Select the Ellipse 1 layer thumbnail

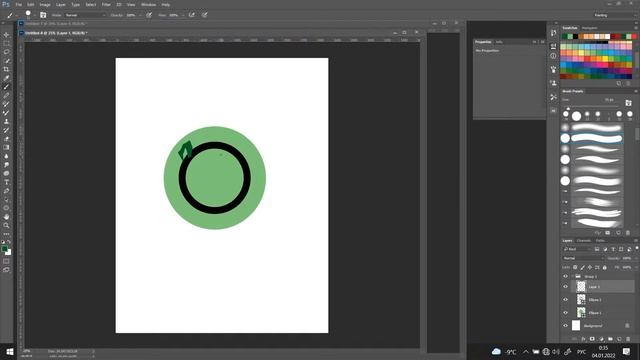(x=581, y=313)
